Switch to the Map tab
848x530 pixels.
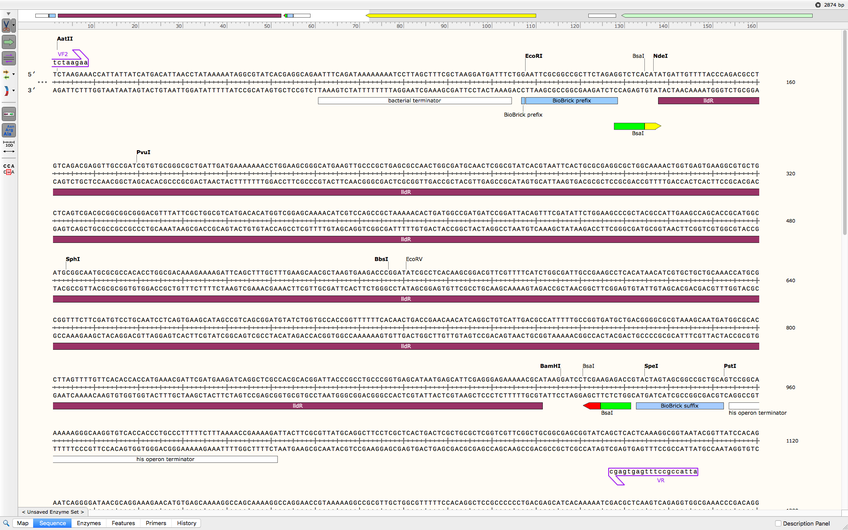pyautogui.click(x=20, y=523)
